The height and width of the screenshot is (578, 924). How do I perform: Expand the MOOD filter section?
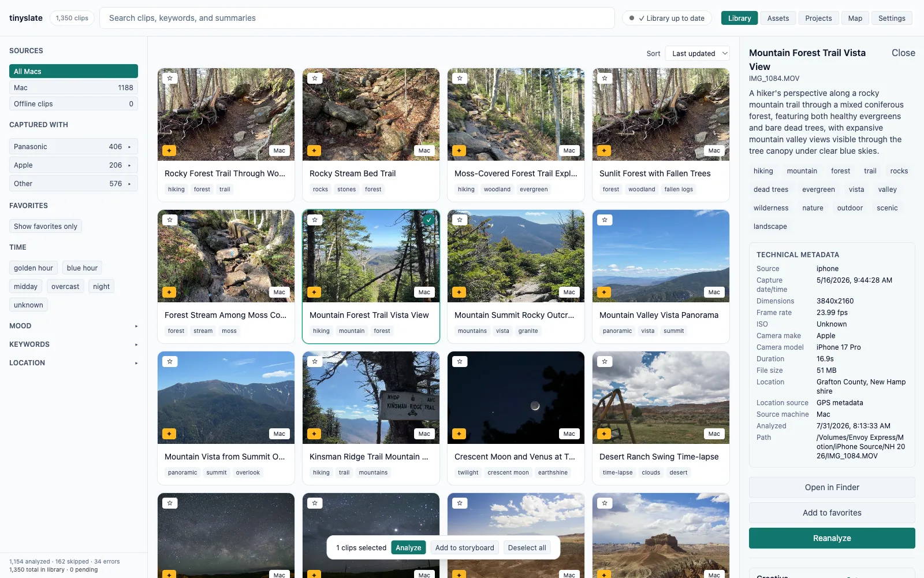coord(73,325)
